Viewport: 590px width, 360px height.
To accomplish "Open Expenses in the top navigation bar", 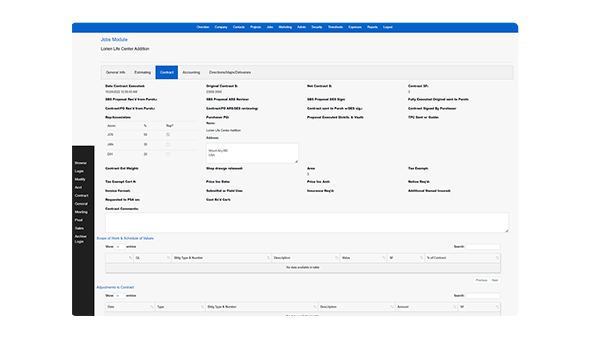I will (355, 27).
